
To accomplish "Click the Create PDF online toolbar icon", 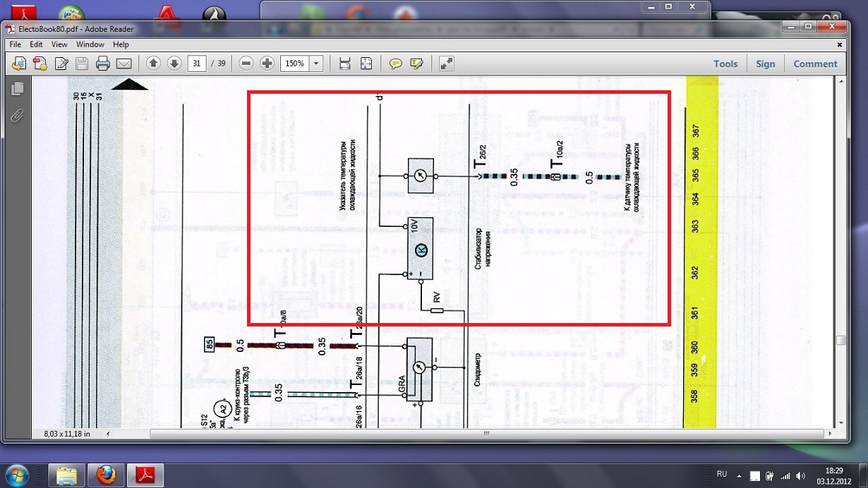I will (19, 63).
